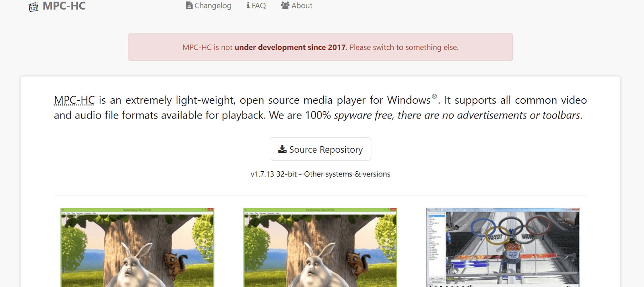Open the leftmost Big Buck Bunny screenshot
This screenshot has height=287, width=644.
click(137, 247)
